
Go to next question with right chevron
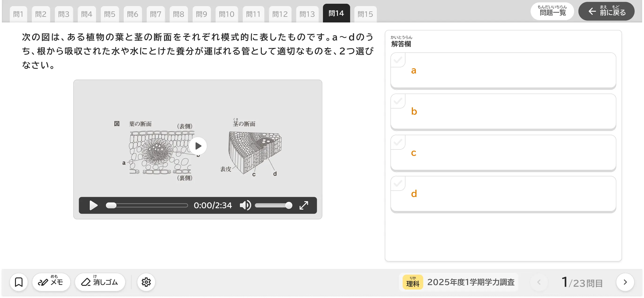(625, 282)
